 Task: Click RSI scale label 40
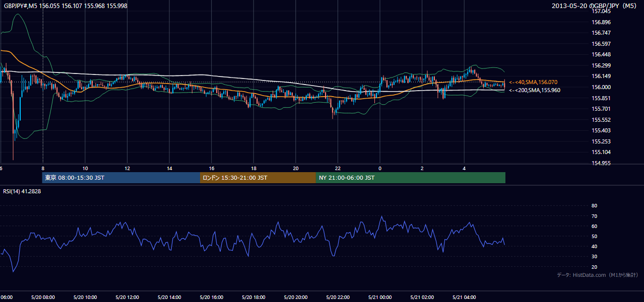(x=594, y=246)
